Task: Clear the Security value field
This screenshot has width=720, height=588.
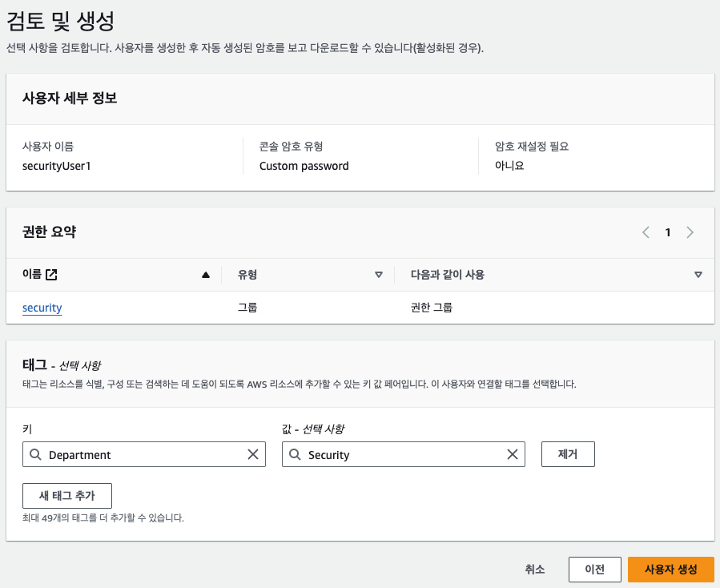Action: (x=513, y=454)
